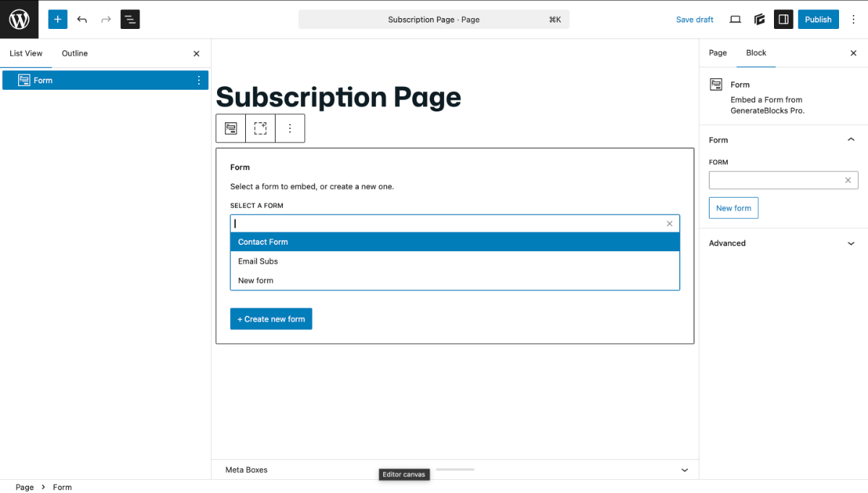Image resolution: width=868 pixels, height=493 pixels.
Task: Click the Form icon in the block sidebar
Action: (x=715, y=85)
